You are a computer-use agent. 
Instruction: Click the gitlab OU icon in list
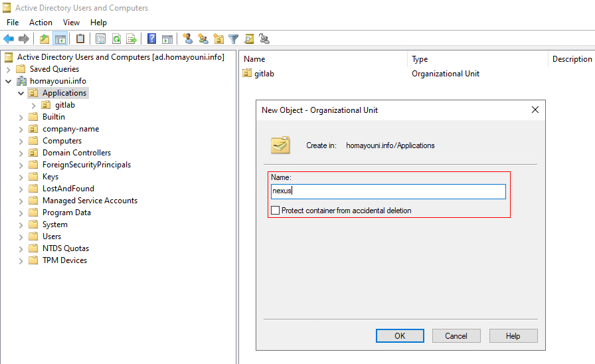(x=247, y=73)
